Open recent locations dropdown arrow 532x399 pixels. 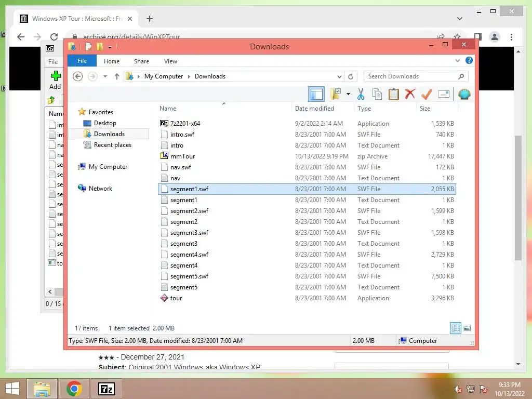(105, 76)
